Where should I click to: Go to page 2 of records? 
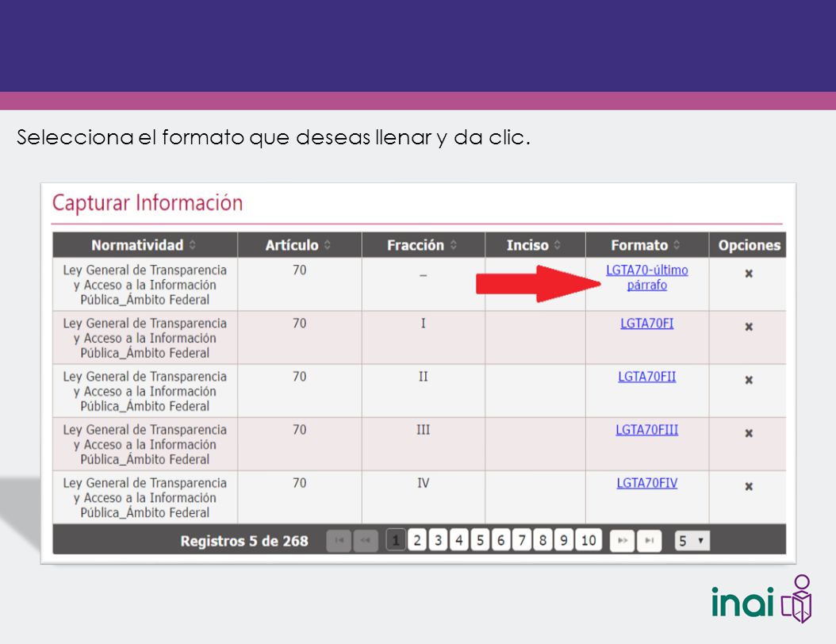[417, 541]
